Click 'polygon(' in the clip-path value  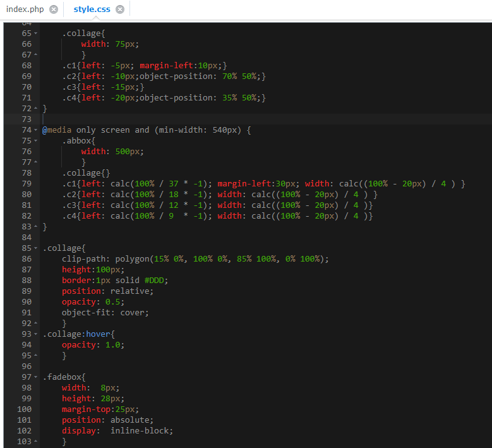point(135,259)
